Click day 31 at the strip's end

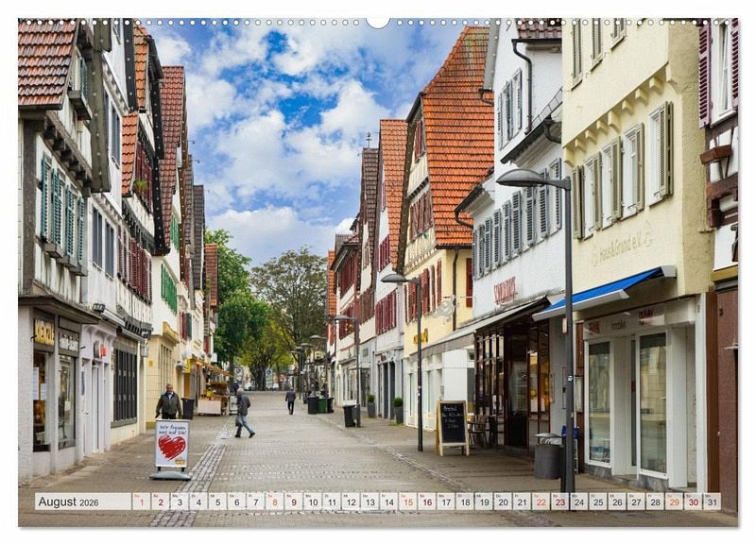click(x=712, y=502)
